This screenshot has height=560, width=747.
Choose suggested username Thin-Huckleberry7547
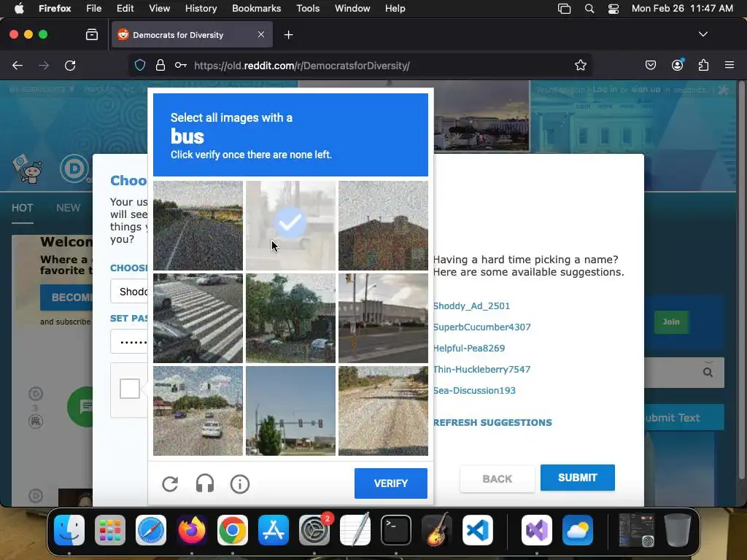481,369
